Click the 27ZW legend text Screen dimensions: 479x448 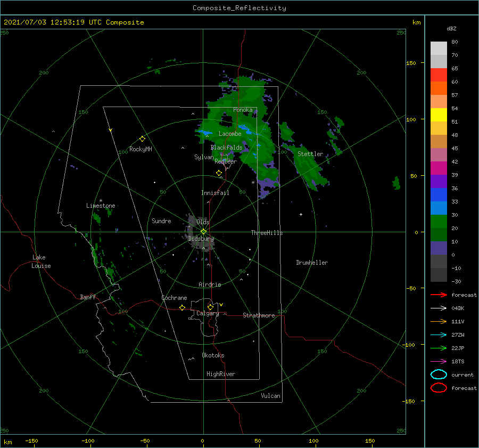(x=458, y=335)
